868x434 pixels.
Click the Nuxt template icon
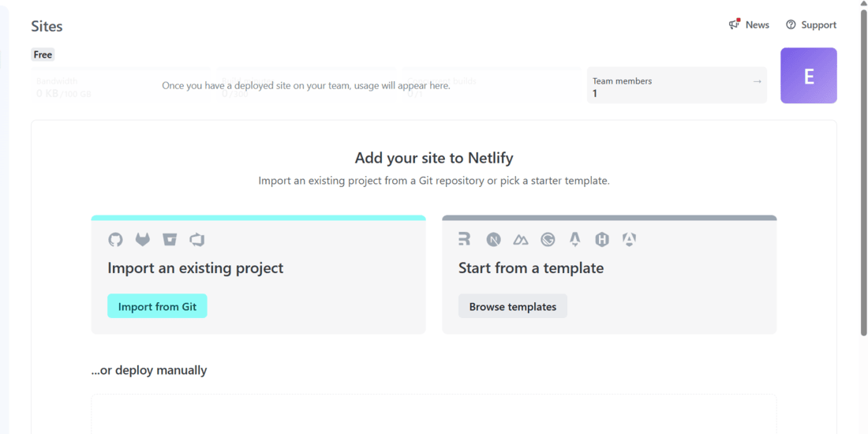click(x=521, y=239)
